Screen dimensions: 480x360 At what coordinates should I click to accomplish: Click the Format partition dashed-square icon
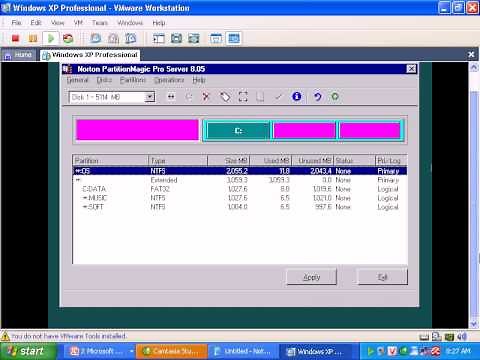coord(243,97)
